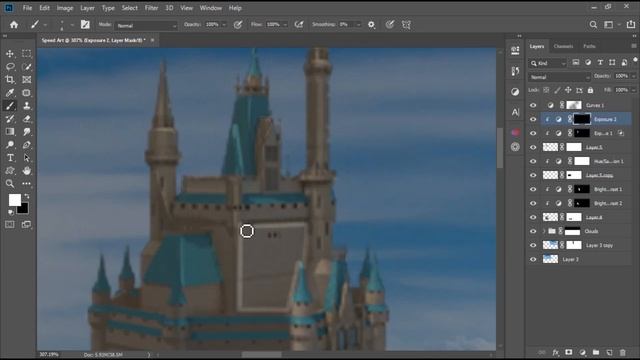The height and width of the screenshot is (360, 640).
Task: Create a new group folder button
Action: pos(596,352)
